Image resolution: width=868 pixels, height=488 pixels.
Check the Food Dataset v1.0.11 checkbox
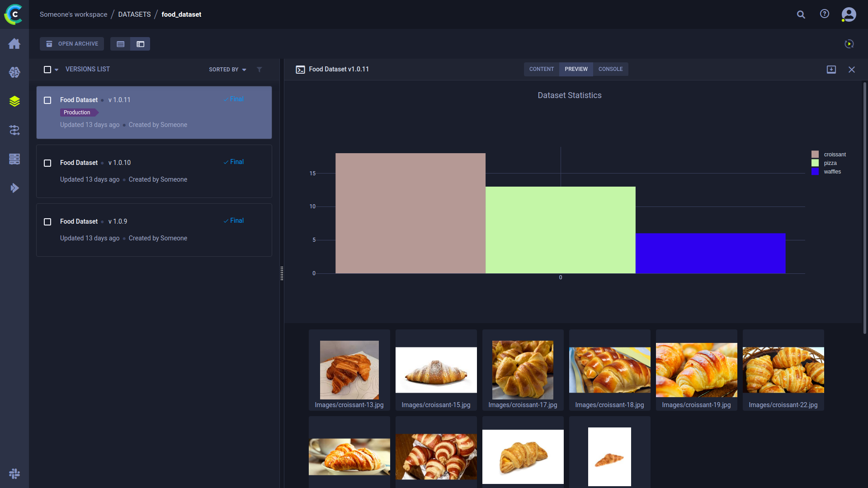click(47, 100)
